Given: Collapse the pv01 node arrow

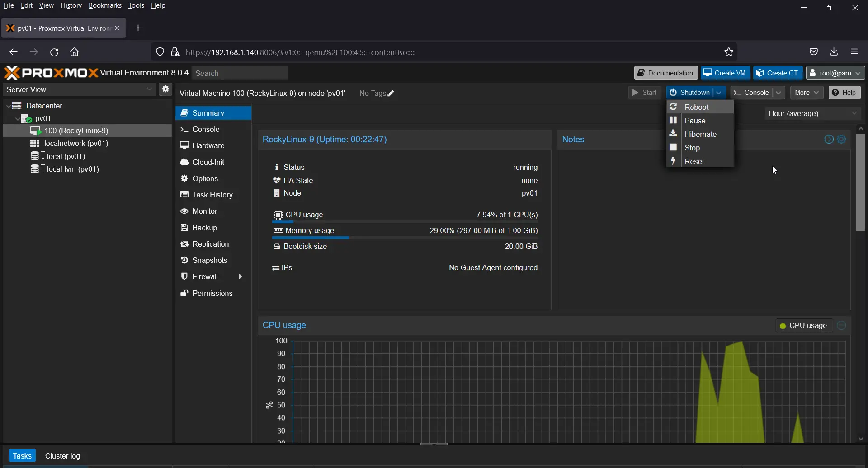Looking at the screenshot, I should [17, 119].
